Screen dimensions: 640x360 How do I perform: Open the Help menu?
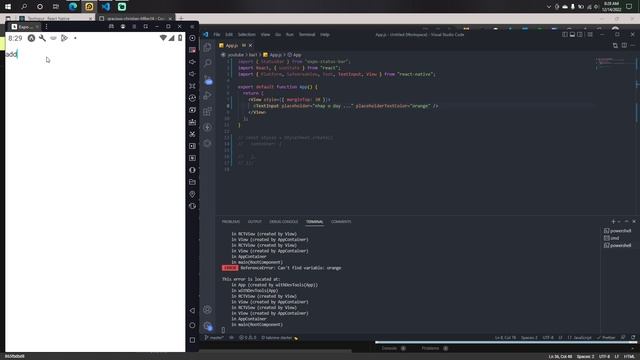[325, 35]
